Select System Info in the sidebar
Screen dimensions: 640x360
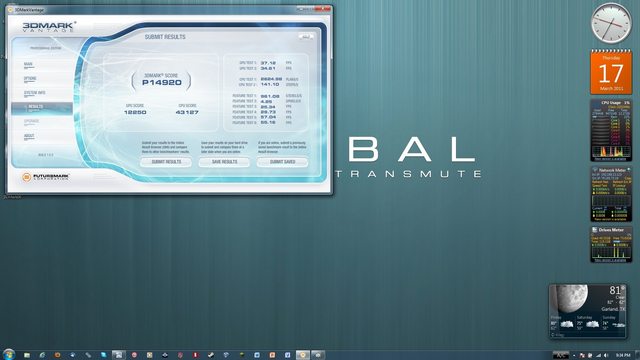[34, 93]
